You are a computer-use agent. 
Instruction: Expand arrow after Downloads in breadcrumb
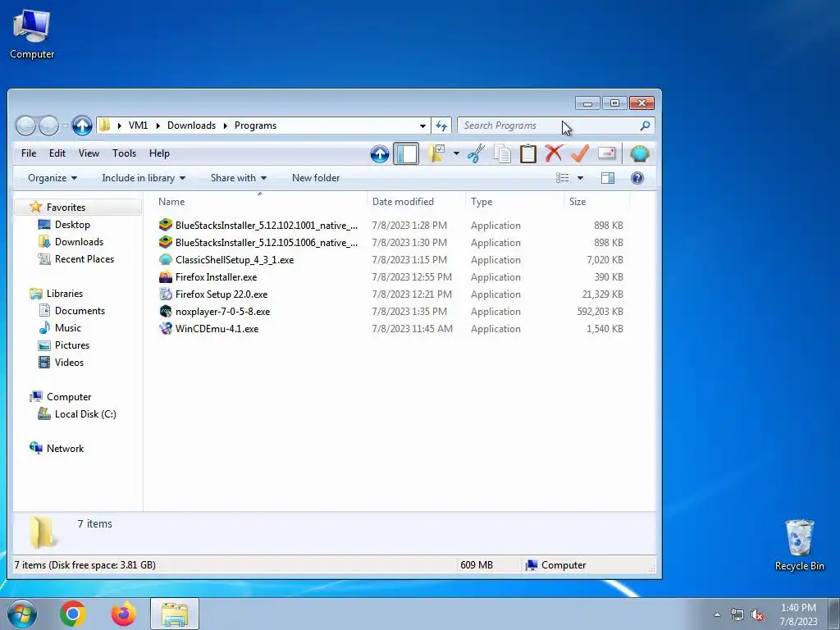click(225, 126)
